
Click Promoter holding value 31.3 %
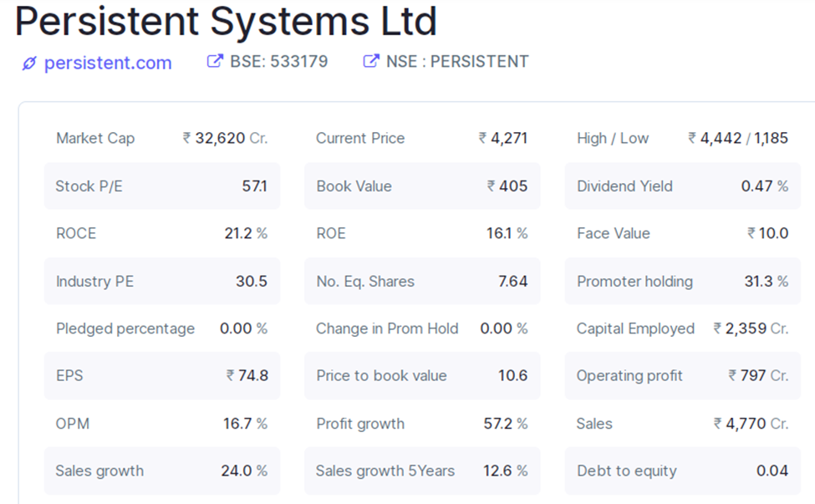click(767, 281)
